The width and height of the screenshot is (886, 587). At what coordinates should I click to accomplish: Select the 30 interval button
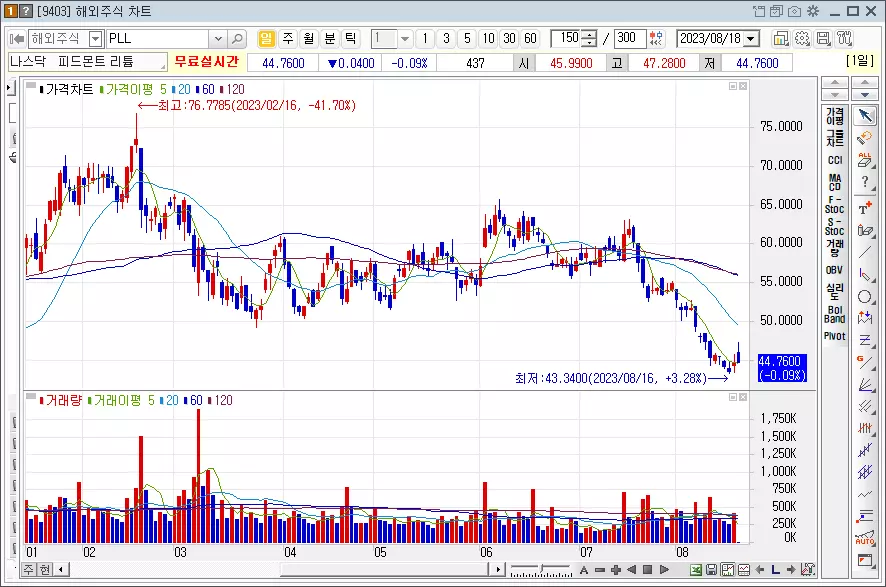click(x=509, y=38)
